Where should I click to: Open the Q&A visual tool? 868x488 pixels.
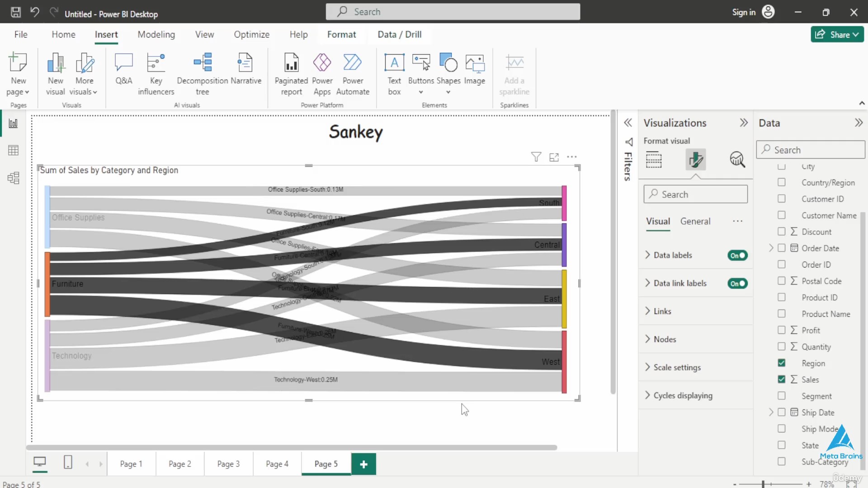tap(123, 69)
